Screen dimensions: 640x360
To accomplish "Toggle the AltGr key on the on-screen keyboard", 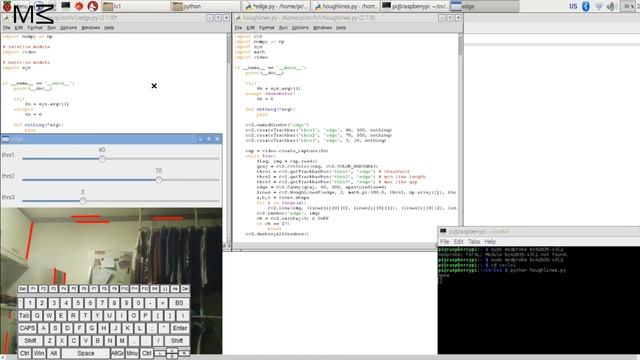I will (117, 353).
